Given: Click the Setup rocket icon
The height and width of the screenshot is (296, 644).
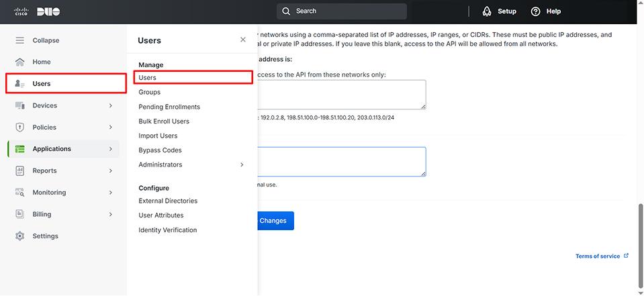Looking at the screenshot, I should tap(487, 11).
